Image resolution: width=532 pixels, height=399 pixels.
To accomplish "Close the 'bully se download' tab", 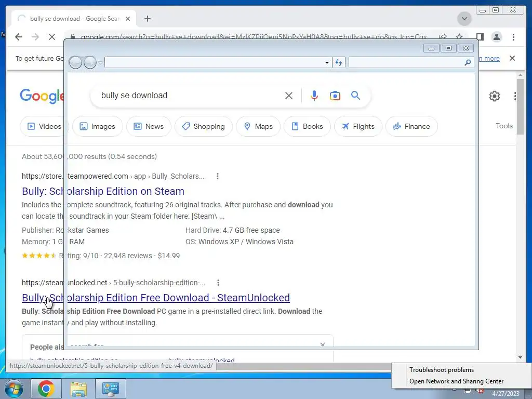I will tap(128, 19).
